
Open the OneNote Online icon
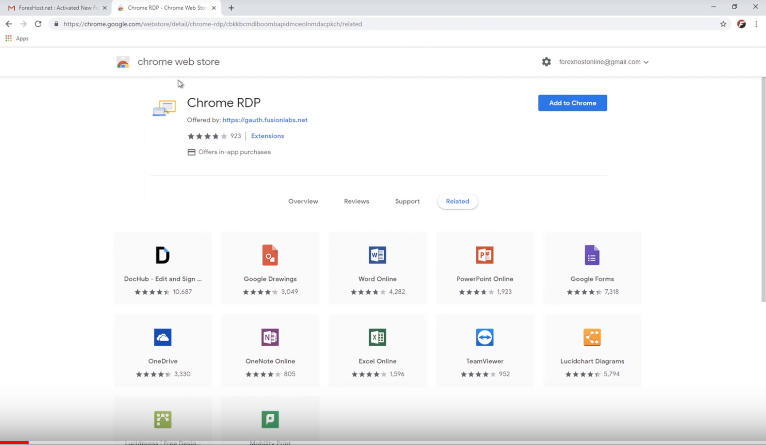(x=270, y=337)
